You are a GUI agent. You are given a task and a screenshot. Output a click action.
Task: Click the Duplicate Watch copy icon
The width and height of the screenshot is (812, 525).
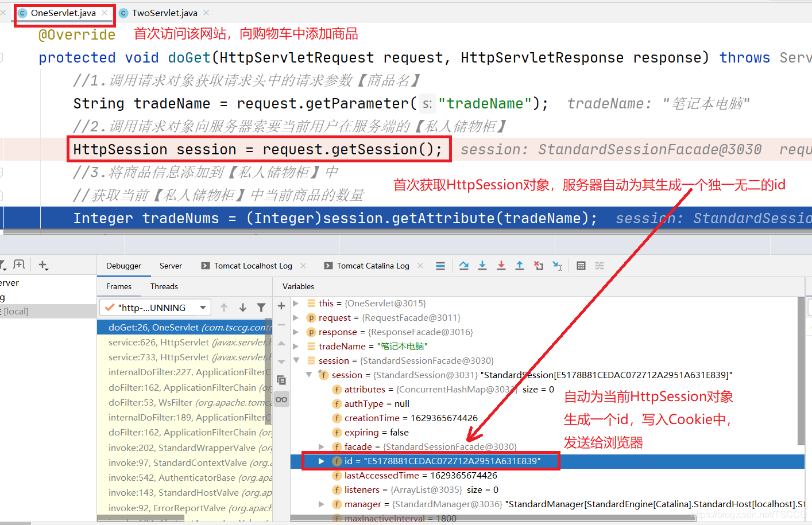[x=281, y=380]
